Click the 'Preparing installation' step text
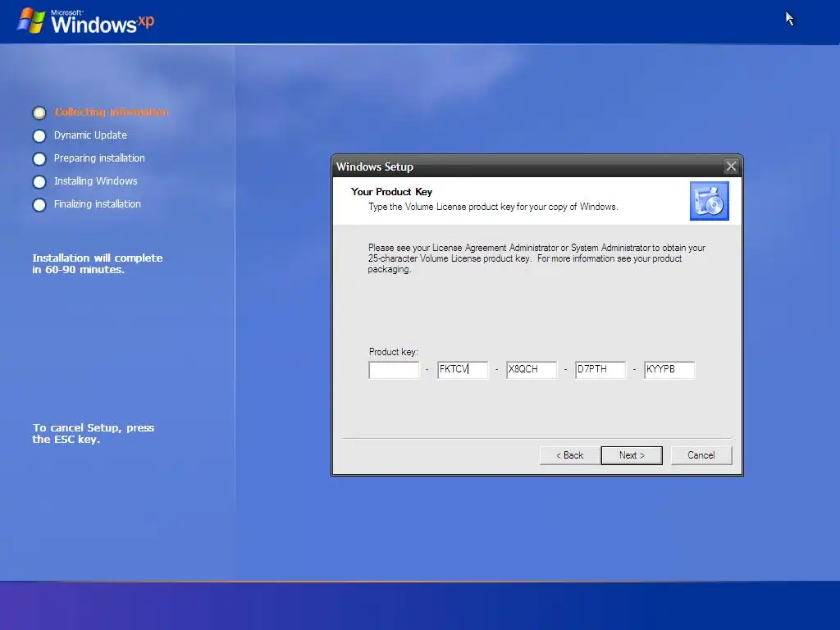This screenshot has height=630, width=840. [x=99, y=158]
